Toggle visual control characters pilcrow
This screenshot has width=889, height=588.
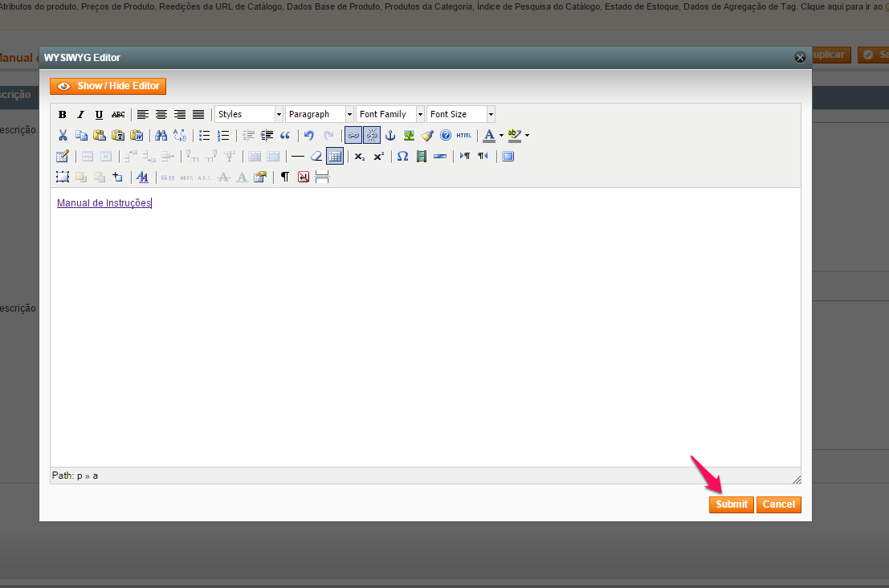coord(285,177)
